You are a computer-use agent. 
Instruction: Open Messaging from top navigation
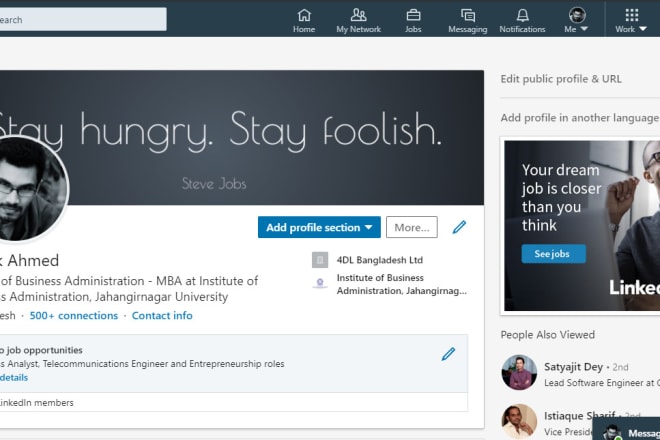[x=468, y=21]
